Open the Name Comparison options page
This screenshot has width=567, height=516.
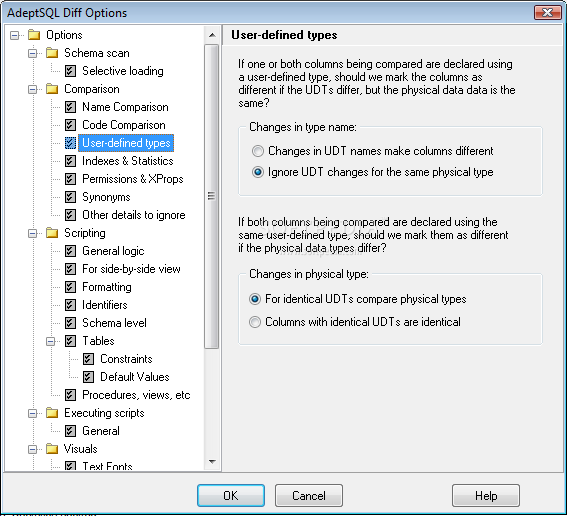[x=125, y=107]
